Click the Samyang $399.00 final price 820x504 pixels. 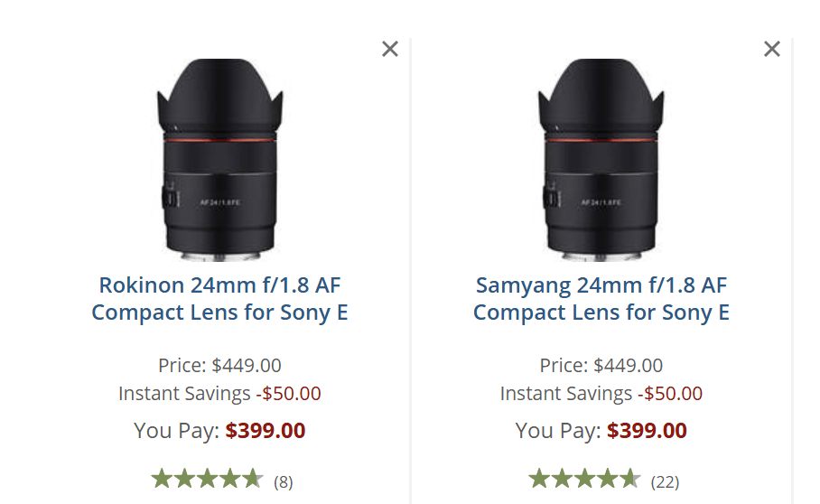coord(647,431)
